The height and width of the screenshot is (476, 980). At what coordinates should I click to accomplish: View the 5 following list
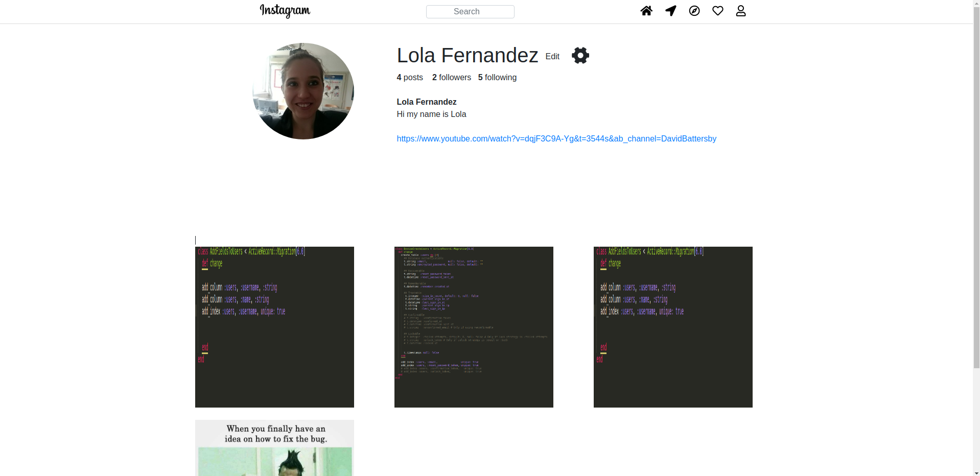click(x=497, y=78)
